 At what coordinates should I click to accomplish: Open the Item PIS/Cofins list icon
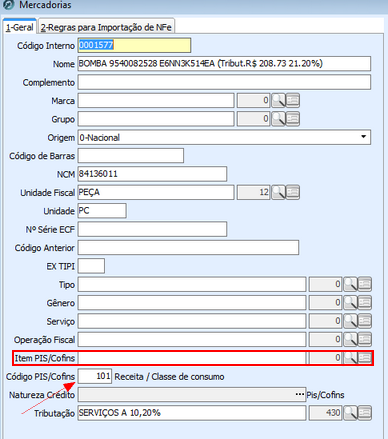[x=365, y=358]
